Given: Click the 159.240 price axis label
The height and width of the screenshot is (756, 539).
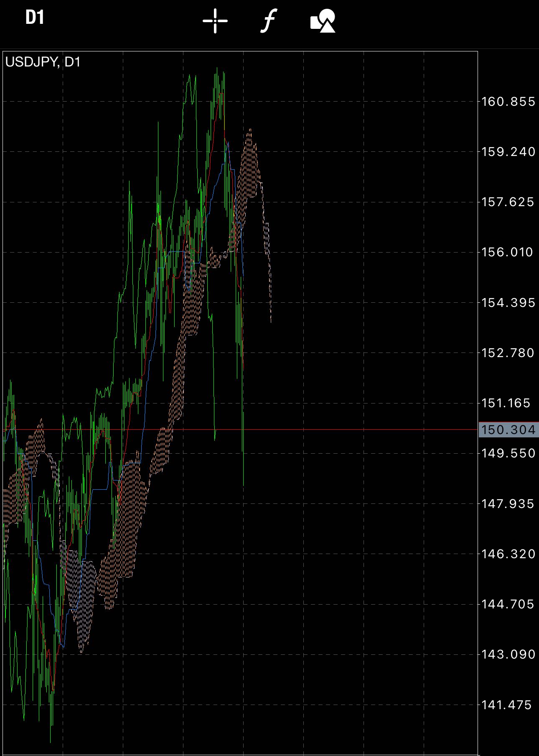Looking at the screenshot, I should click(x=508, y=152).
